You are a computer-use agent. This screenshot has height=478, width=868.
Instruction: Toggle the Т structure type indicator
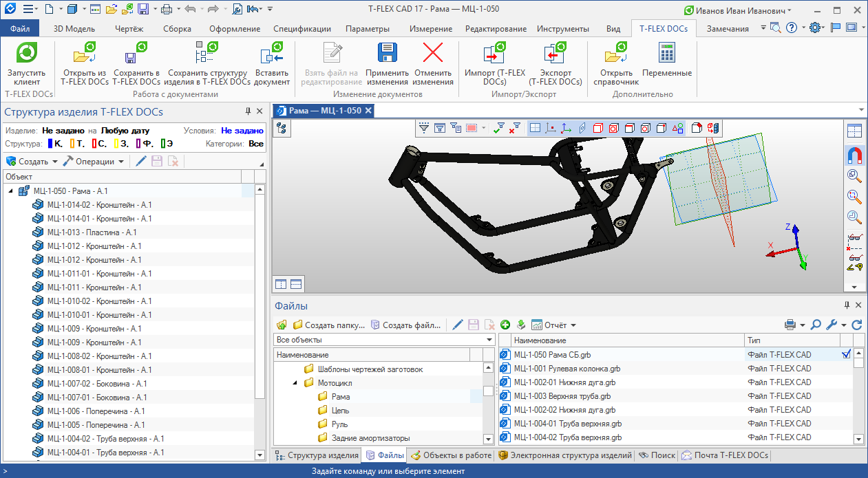pyautogui.click(x=77, y=144)
